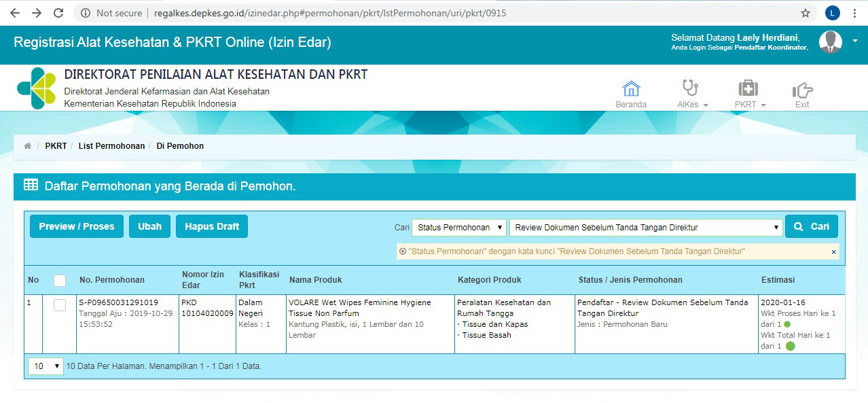Open the PKRT medical kit menu
The image size is (868, 403).
pos(748,89)
